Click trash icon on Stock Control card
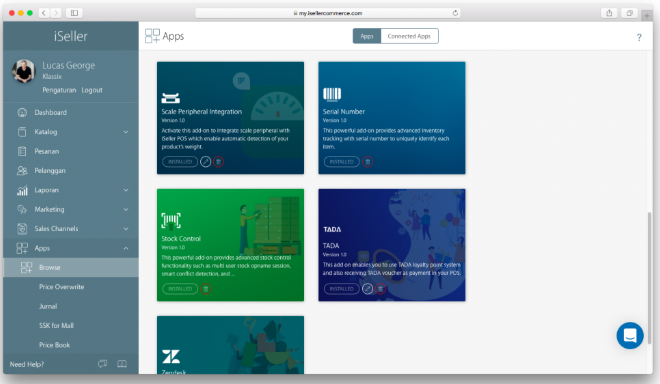The width and height of the screenshot is (660, 384). click(x=205, y=289)
